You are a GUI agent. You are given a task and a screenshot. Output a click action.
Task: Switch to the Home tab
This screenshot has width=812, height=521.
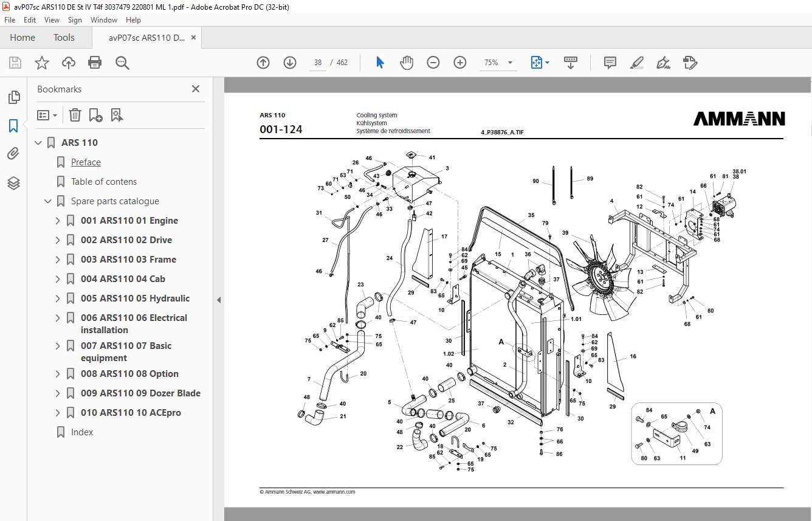click(22, 38)
